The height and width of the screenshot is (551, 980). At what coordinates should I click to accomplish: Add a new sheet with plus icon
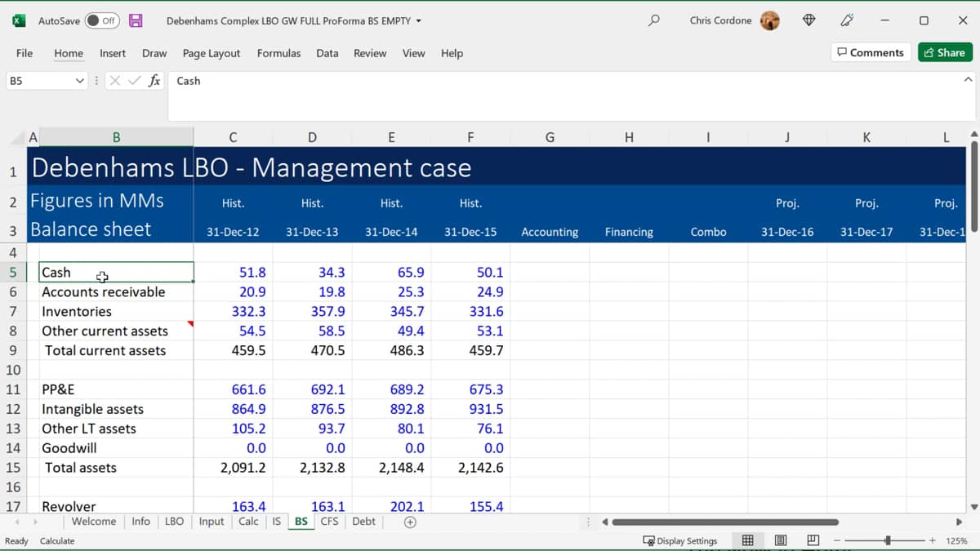pos(410,522)
